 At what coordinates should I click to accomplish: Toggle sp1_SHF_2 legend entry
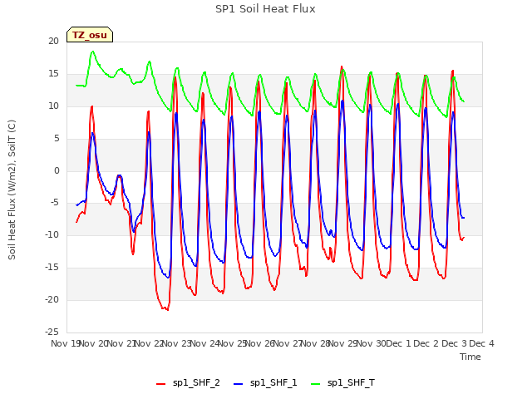tap(188, 383)
